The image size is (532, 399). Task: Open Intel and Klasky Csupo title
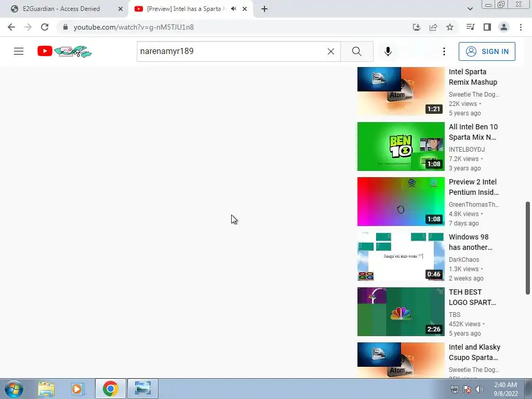coord(474,352)
